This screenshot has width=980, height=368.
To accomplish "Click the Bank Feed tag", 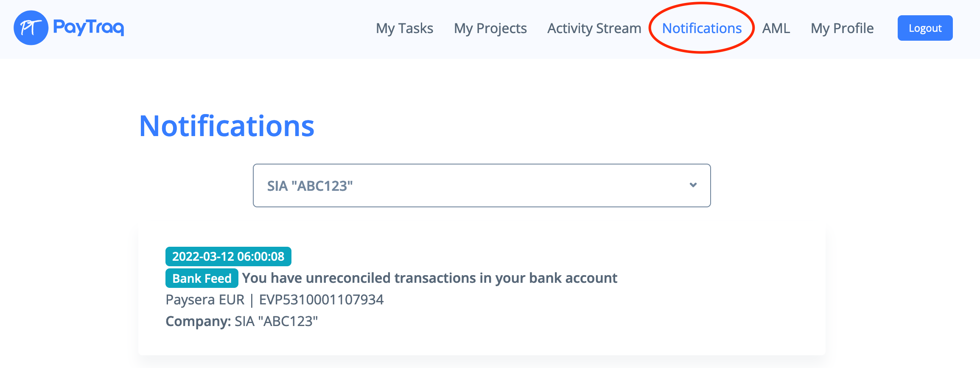I will [x=202, y=279].
